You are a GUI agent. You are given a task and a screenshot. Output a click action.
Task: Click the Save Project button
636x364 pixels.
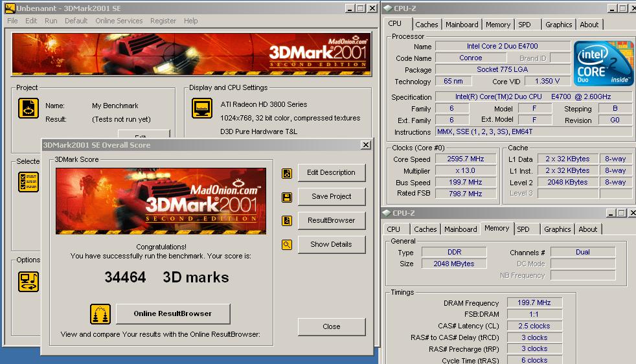(x=332, y=196)
